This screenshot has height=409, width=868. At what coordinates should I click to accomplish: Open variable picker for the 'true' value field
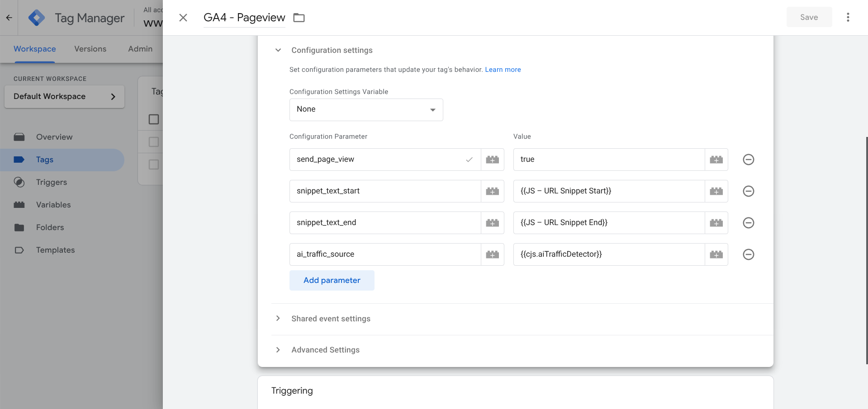tap(716, 160)
